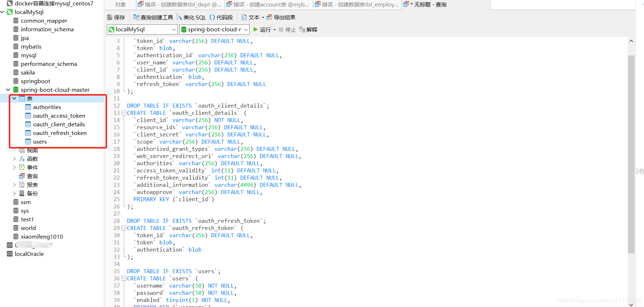
Task: Click the mysql database icon
Action: (x=16, y=55)
